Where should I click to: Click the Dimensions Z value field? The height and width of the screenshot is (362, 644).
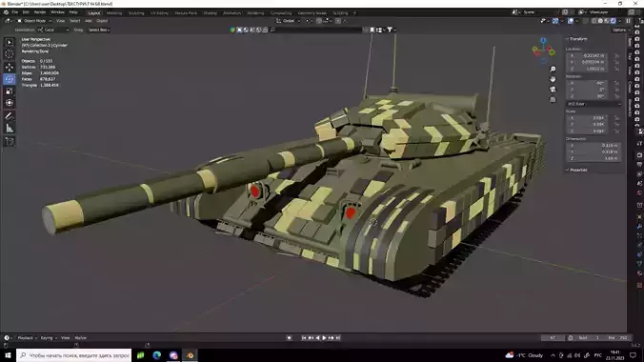click(x=594, y=158)
